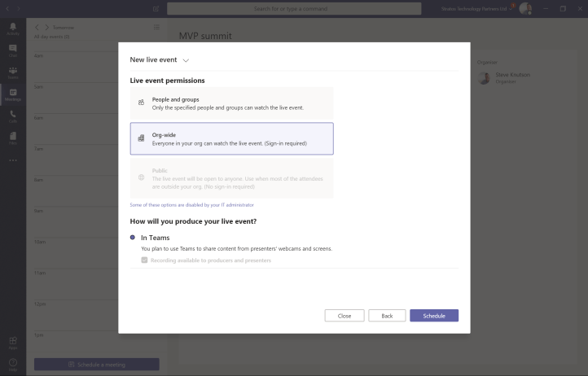This screenshot has height=376, width=588.
Task: Open Help at bottom of sidebar
Action: tap(12, 364)
